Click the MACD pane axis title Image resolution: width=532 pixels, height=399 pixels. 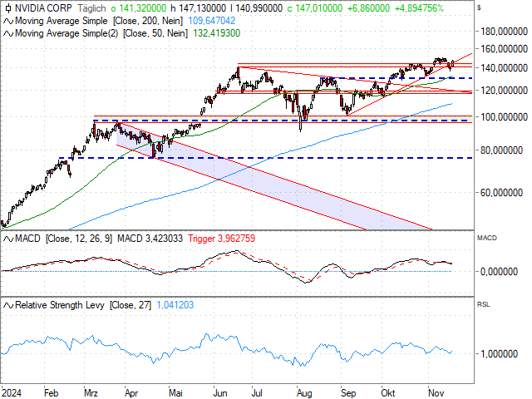tap(487, 239)
